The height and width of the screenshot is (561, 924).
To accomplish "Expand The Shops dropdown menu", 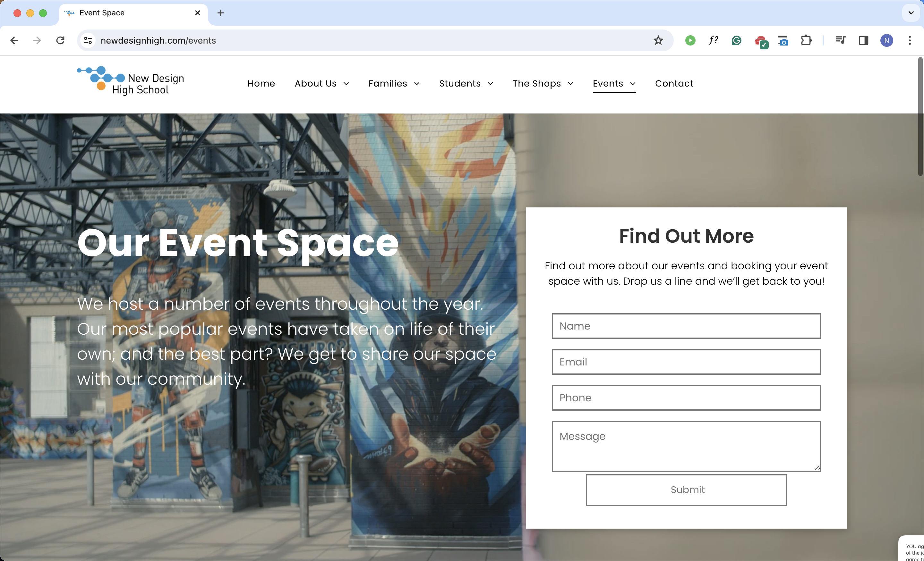I will point(543,83).
